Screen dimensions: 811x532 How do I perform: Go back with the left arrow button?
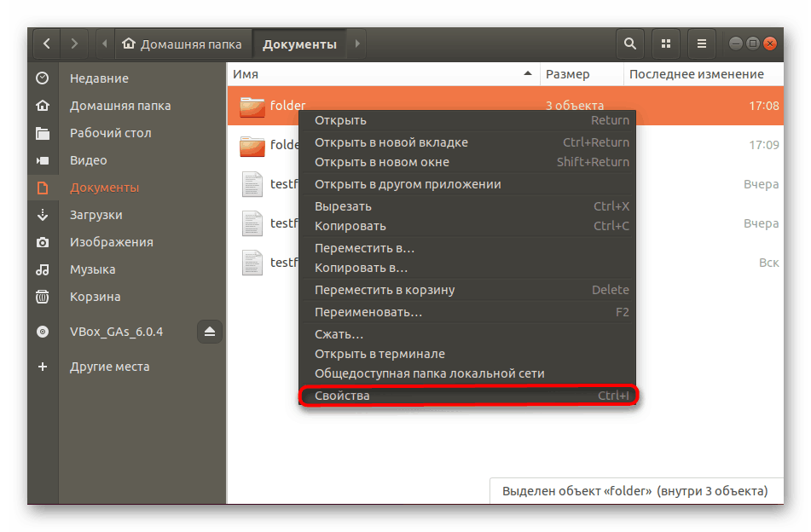47,44
